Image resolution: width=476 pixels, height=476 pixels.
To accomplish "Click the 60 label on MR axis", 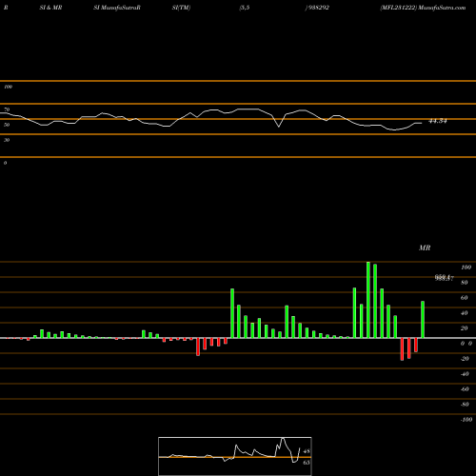I will [465, 298].
